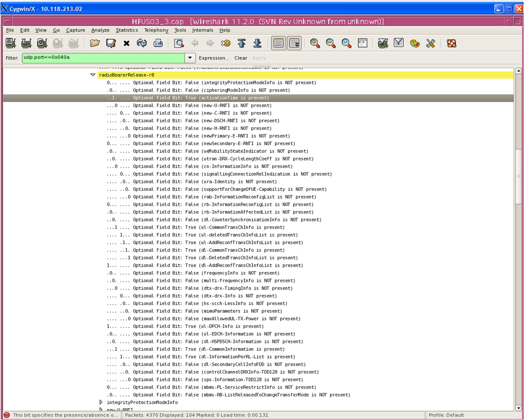Zoom out using magnifier minus icon

331,43
